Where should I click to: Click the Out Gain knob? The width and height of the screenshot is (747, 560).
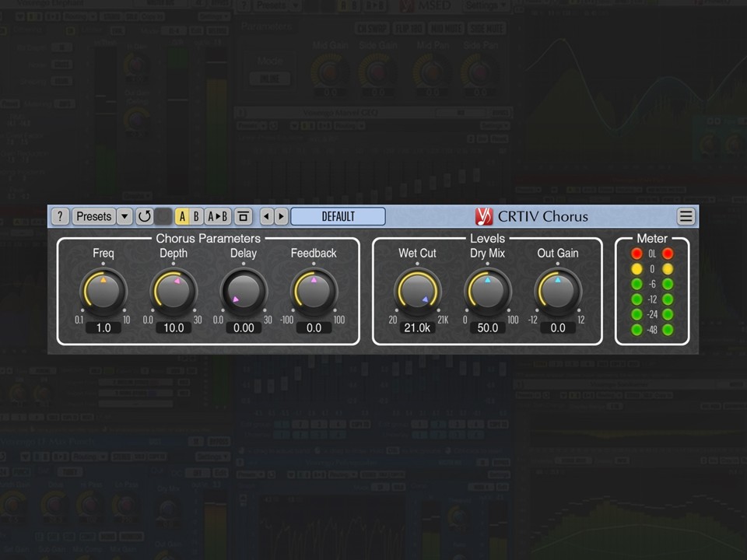pos(558,292)
